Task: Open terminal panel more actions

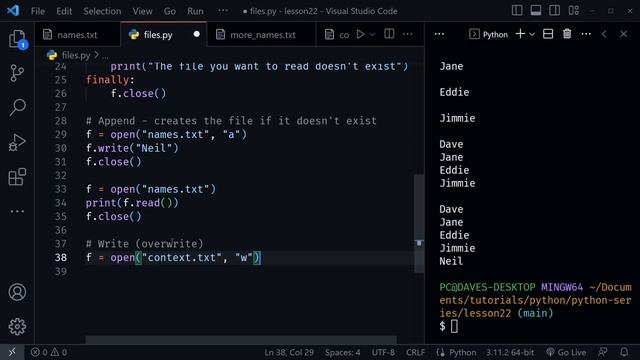Action: pos(586,34)
